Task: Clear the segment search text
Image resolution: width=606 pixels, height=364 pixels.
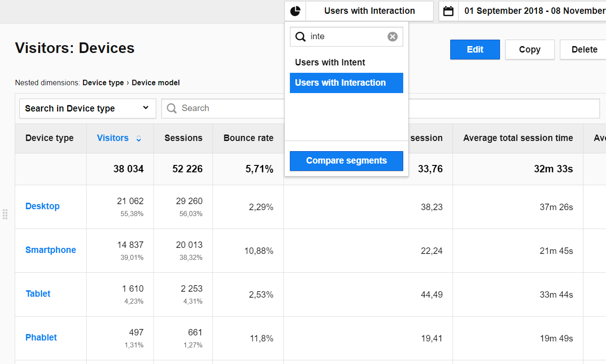Action: point(392,37)
